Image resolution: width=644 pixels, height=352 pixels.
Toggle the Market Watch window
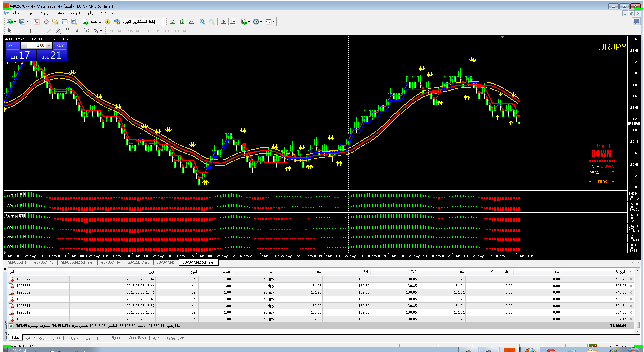click(37, 22)
